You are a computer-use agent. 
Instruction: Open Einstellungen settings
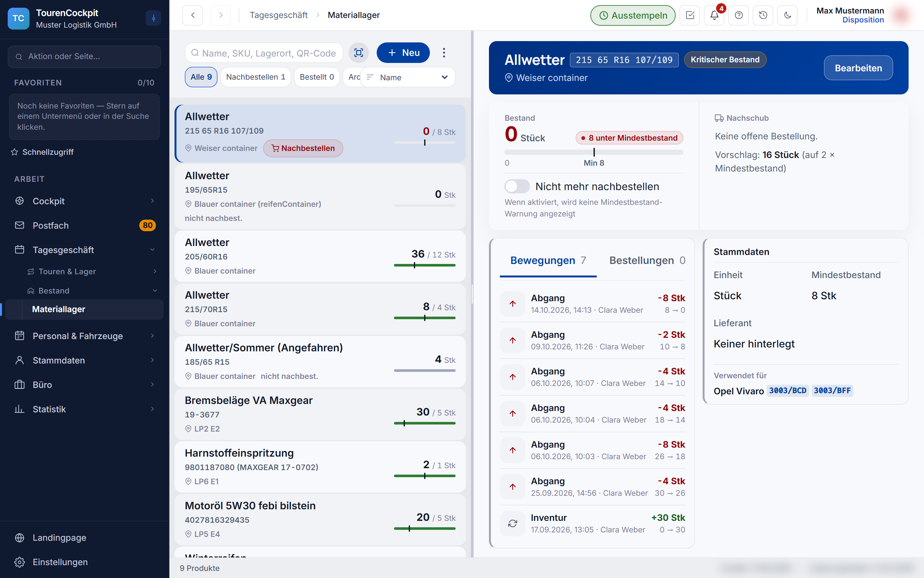click(85, 562)
